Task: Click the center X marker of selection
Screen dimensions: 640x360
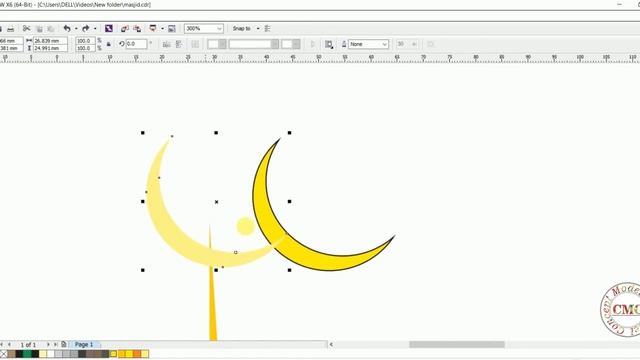Action: 216,202
